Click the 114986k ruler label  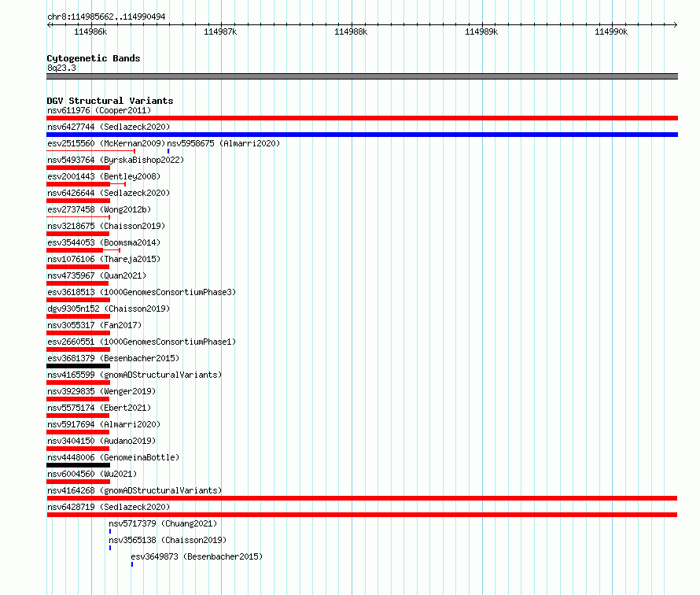pyautogui.click(x=90, y=31)
